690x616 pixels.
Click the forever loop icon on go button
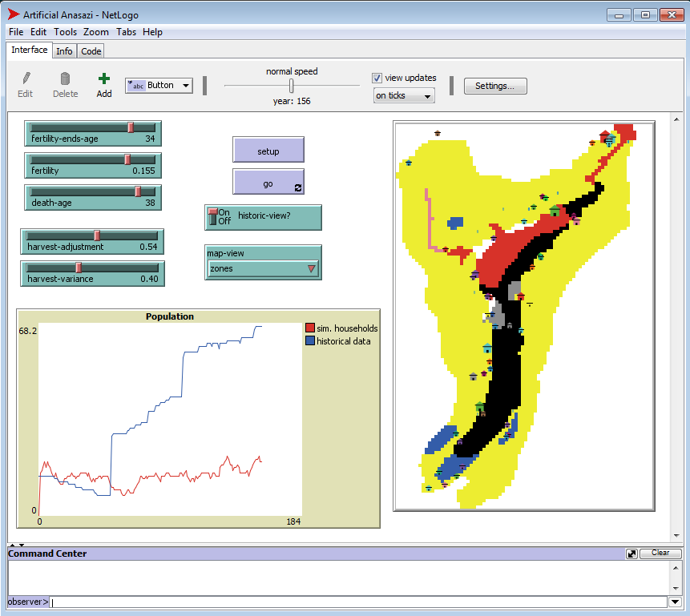pos(298,187)
